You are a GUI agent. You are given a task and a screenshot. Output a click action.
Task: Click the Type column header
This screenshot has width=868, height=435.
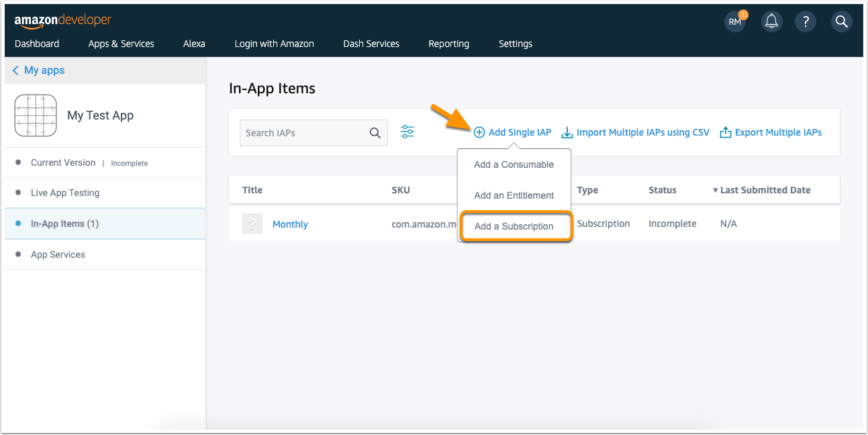point(587,190)
